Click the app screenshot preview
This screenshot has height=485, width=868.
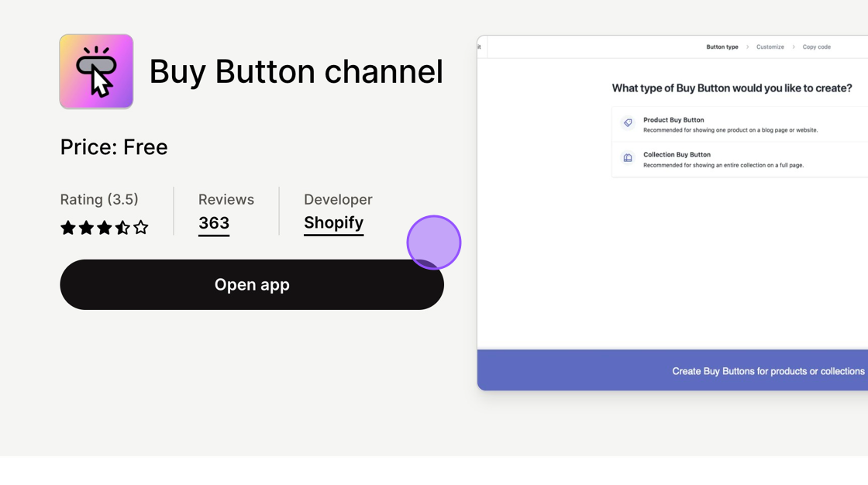(x=673, y=212)
